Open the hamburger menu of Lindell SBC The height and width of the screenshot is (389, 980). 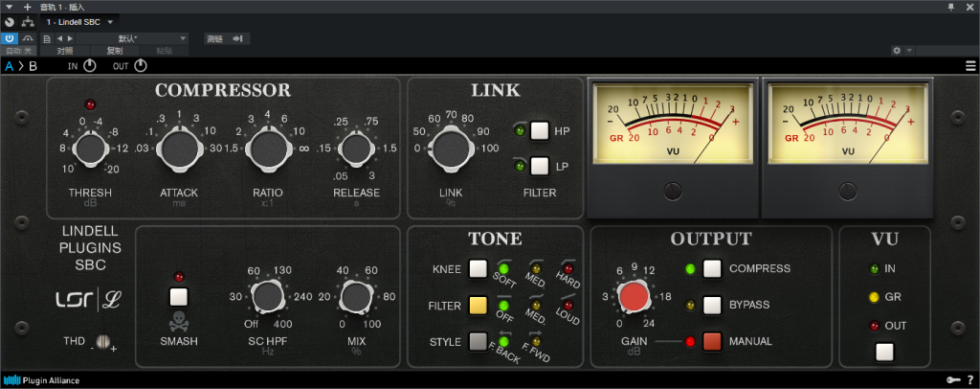click(970, 66)
